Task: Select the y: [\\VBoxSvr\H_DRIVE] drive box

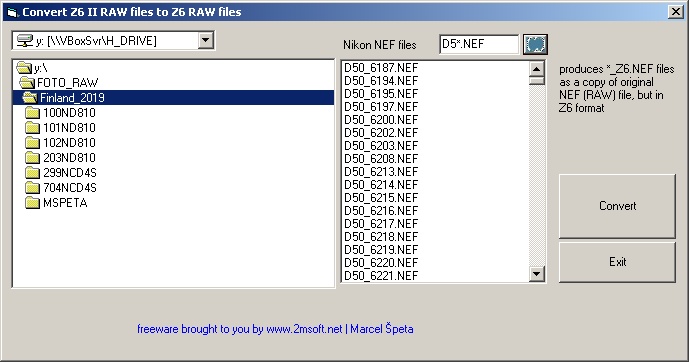Action: (113, 40)
